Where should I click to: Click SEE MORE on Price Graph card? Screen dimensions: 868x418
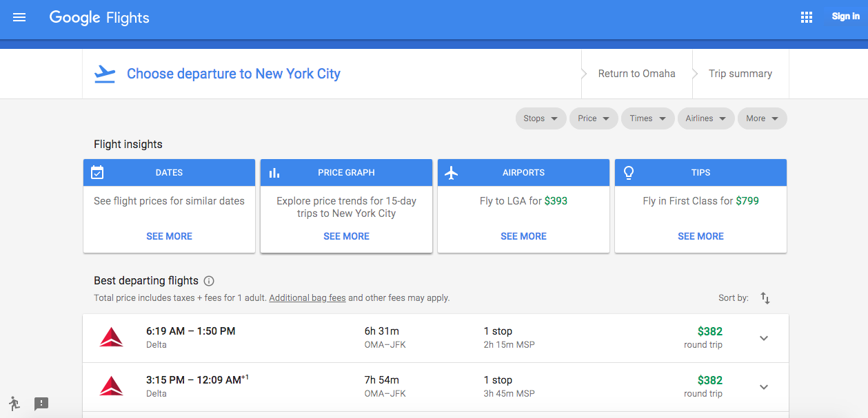click(346, 236)
